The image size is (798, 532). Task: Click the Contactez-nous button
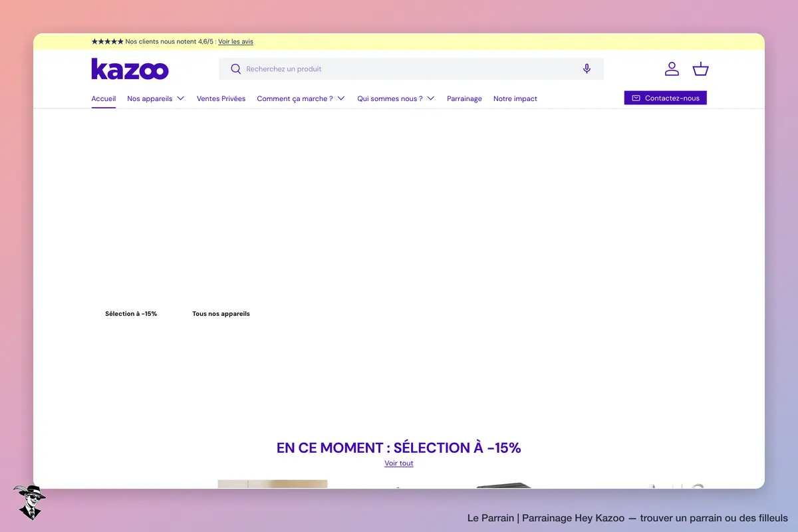pos(665,98)
